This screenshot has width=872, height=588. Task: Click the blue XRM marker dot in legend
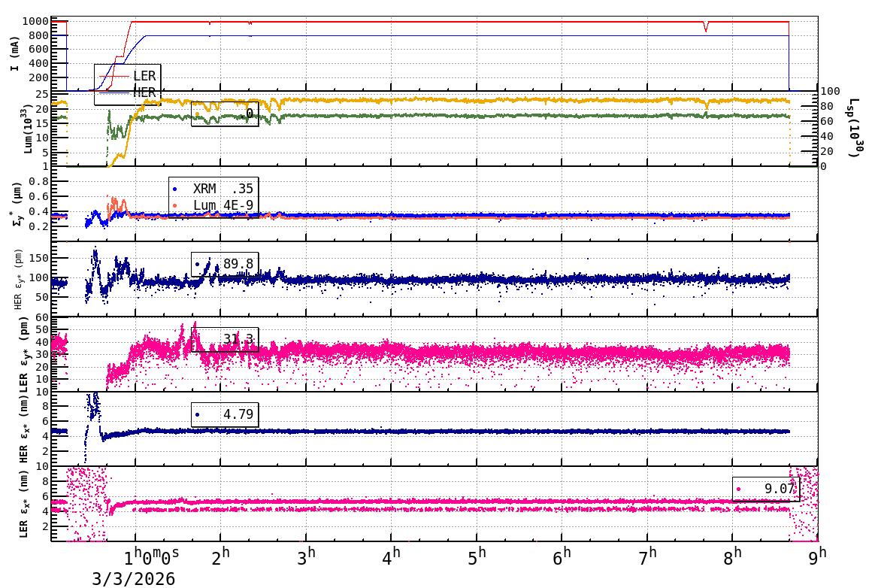click(175, 189)
